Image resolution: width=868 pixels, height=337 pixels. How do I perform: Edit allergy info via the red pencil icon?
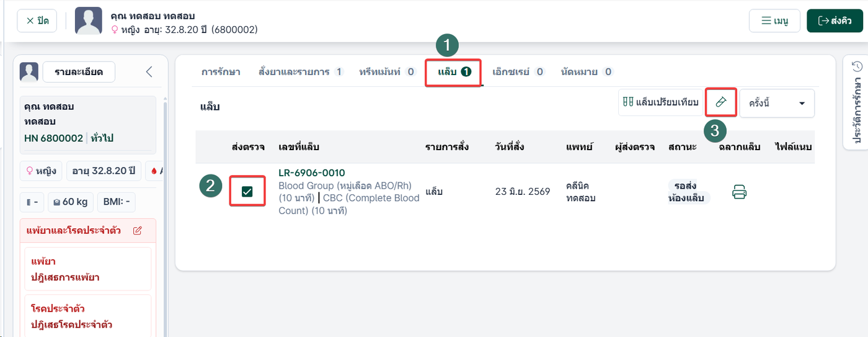138,230
